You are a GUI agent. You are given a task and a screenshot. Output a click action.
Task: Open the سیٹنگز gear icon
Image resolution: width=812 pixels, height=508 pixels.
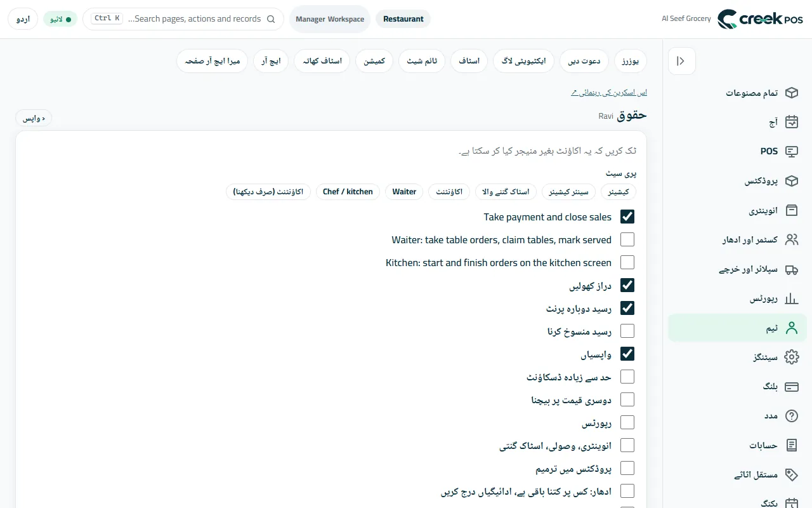[x=791, y=357]
